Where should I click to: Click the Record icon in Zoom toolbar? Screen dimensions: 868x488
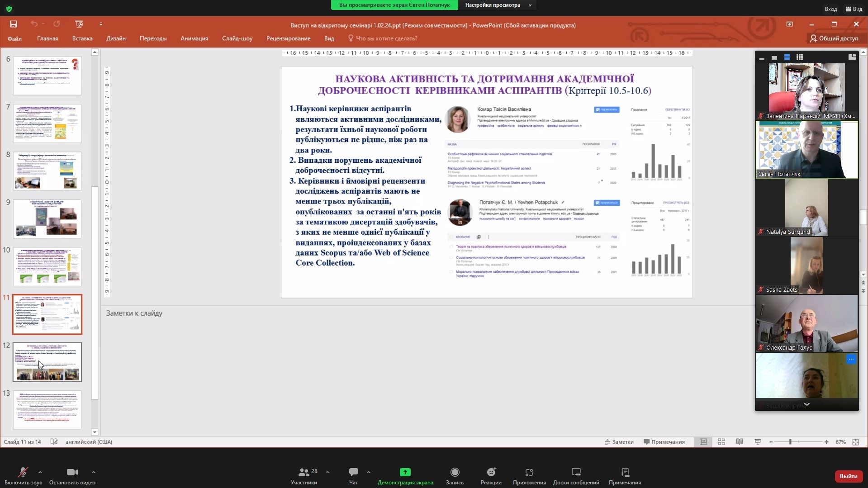coord(455,472)
